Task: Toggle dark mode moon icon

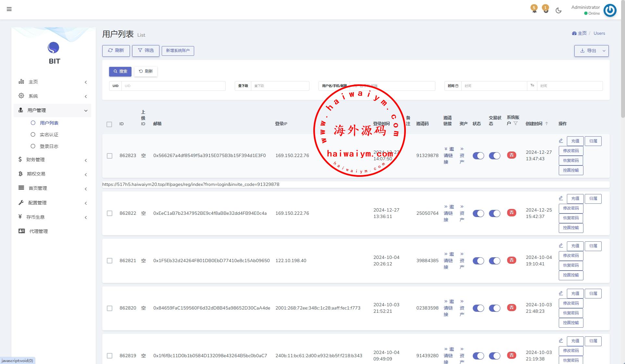Action: (x=558, y=10)
